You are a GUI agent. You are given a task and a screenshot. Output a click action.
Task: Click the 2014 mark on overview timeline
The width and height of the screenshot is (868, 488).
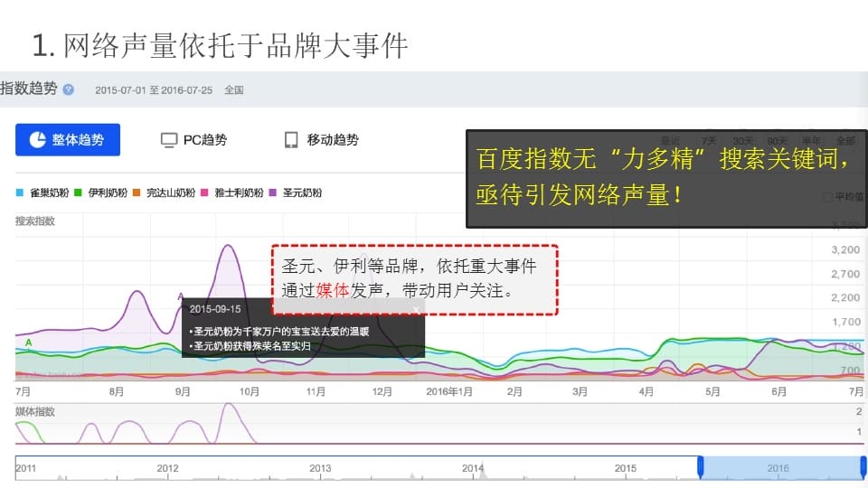click(473, 468)
